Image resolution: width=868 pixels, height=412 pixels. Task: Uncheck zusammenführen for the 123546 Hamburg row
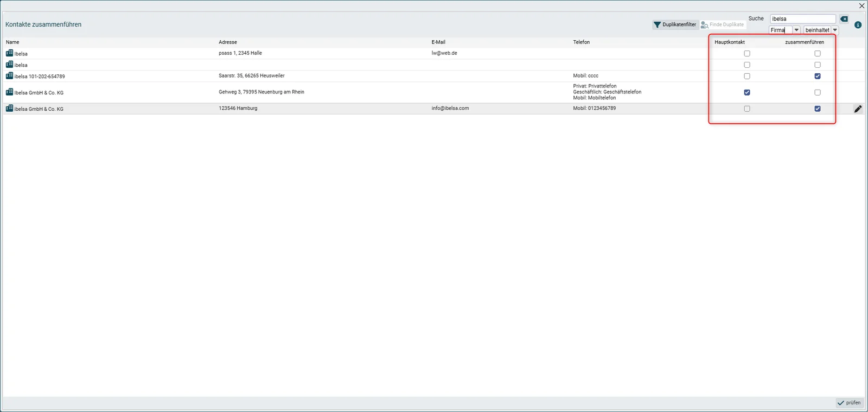tap(818, 109)
